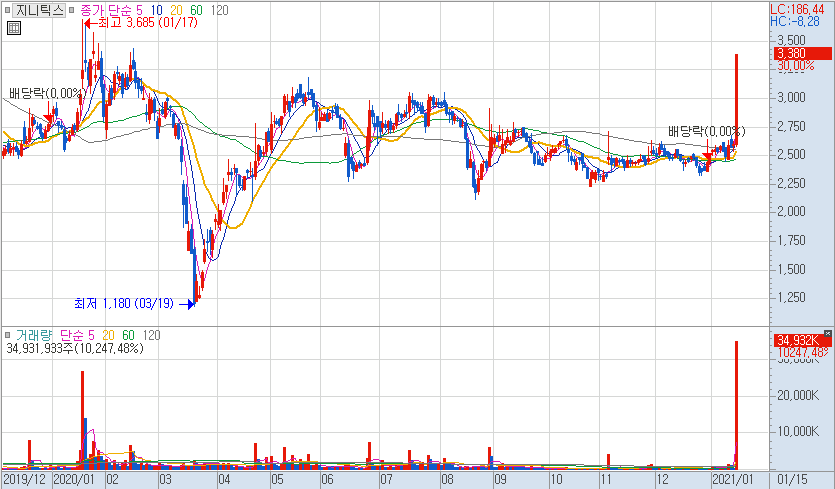Click the 10,000K volume axis label
The height and width of the screenshot is (489, 835).
point(796,431)
